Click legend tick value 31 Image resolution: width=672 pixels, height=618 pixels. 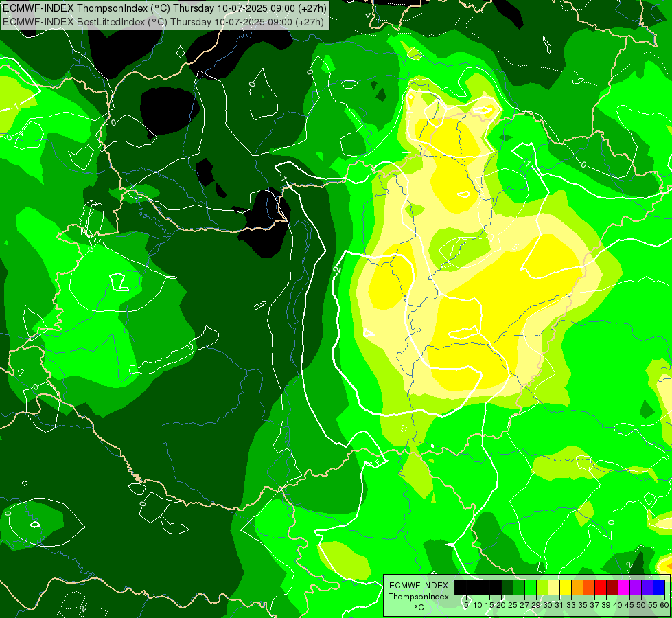pos(559,605)
